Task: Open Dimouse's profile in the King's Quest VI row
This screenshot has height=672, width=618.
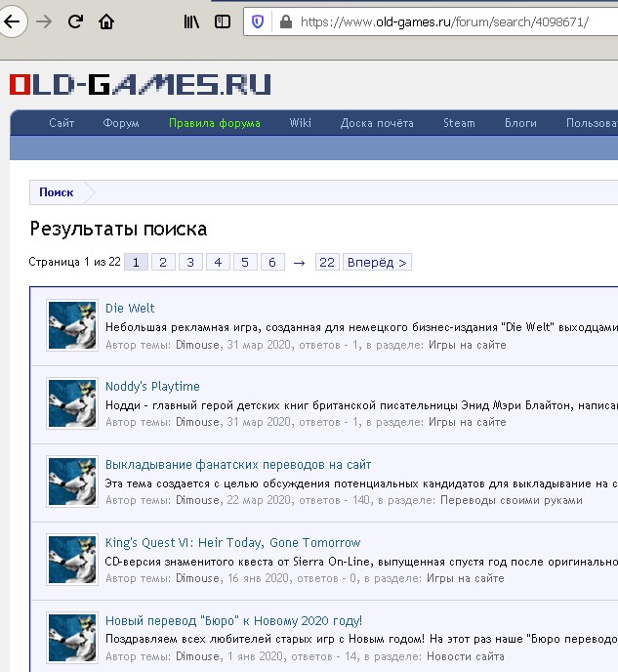Action: [197, 578]
